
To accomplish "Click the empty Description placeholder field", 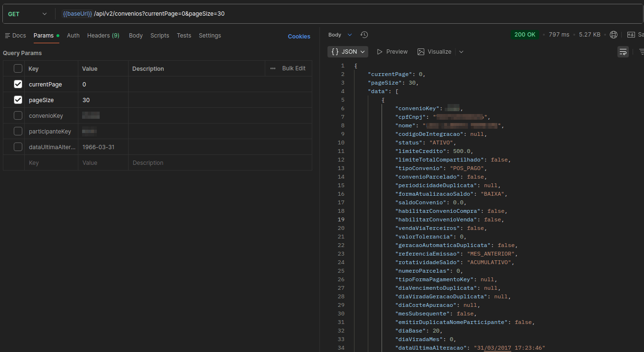I will 220,162.
